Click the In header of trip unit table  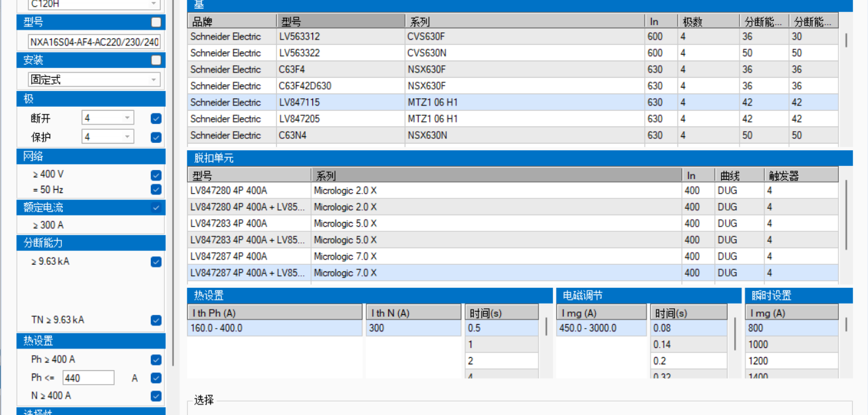click(x=698, y=176)
